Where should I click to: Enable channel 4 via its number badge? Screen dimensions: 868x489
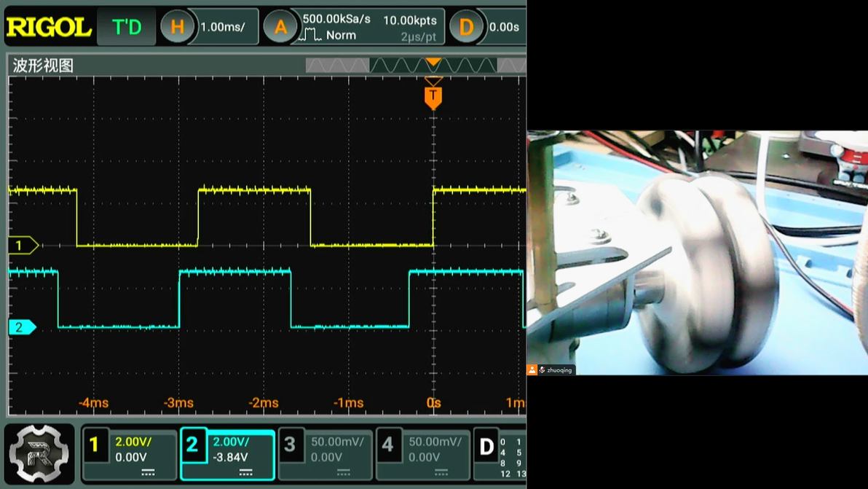388,445
